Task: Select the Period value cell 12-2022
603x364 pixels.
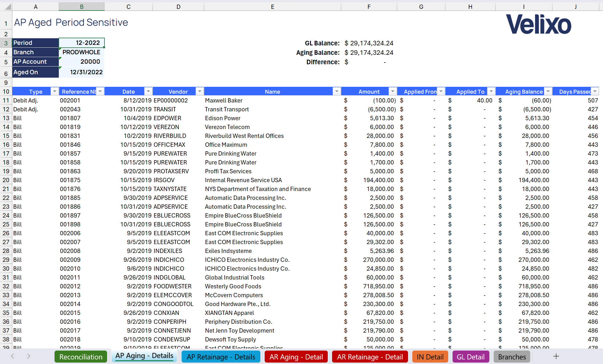Action: click(x=82, y=43)
